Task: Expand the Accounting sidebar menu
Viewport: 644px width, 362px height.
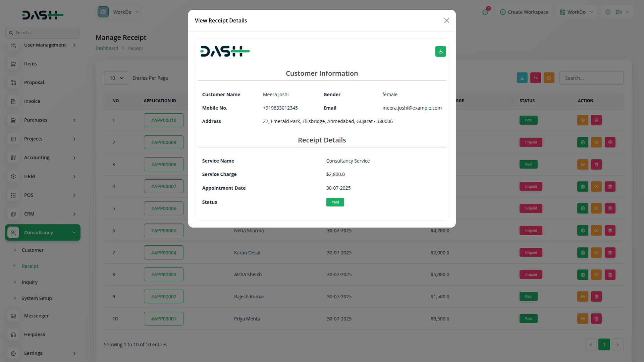Action: pyautogui.click(x=43, y=158)
